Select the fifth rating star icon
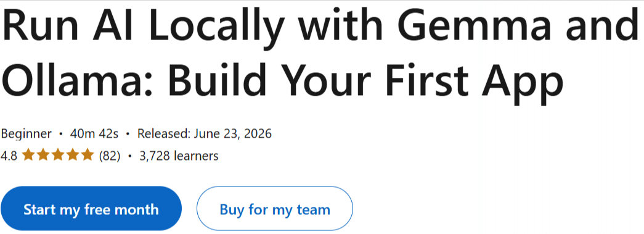 tap(88, 156)
